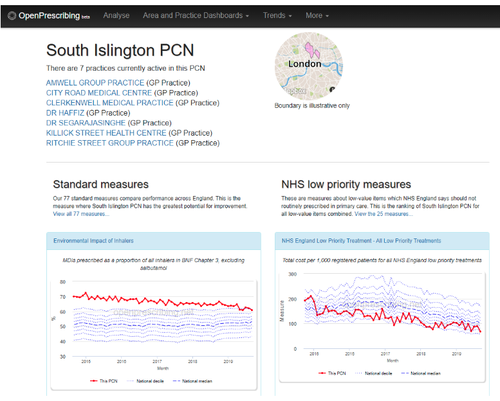The height and width of the screenshot is (401, 500).
Task: Click the South Islington PCN heading
Action: (x=120, y=50)
